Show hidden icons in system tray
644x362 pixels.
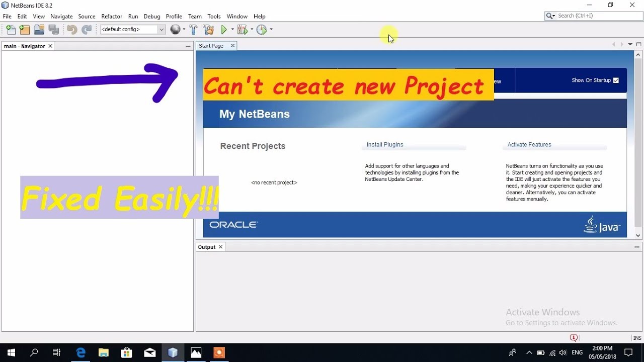pyautogui.click(x=529, y=352)
